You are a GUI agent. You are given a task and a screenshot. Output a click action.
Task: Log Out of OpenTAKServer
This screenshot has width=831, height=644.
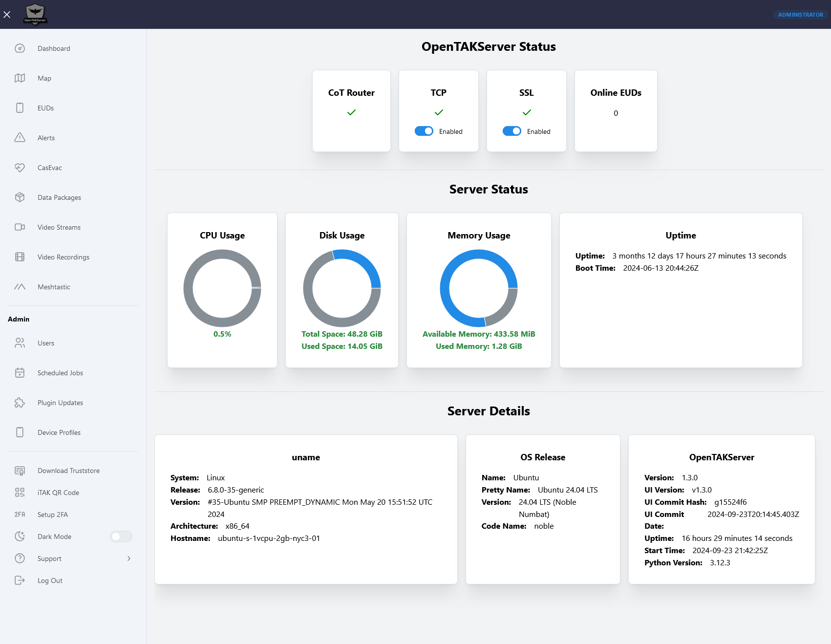[50, 580]
